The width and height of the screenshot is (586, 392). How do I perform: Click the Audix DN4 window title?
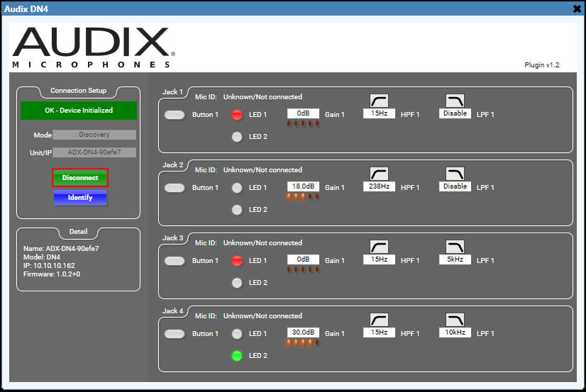click(26, 9)
